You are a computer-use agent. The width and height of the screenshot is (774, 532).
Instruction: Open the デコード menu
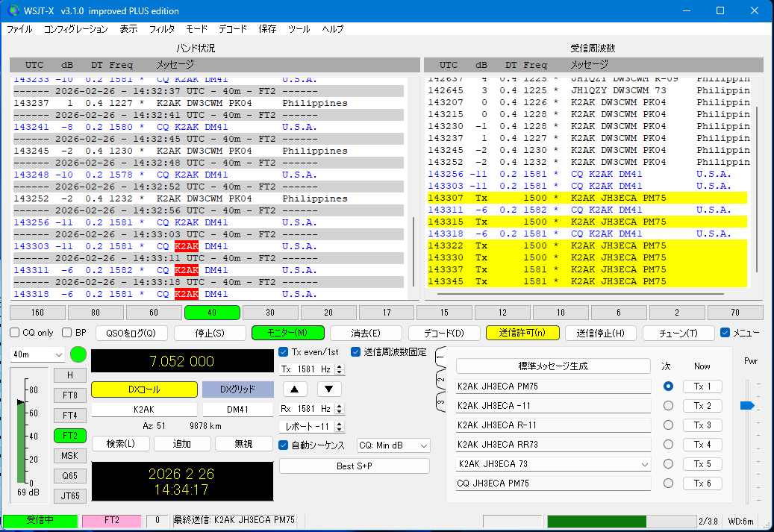[233, 29]
